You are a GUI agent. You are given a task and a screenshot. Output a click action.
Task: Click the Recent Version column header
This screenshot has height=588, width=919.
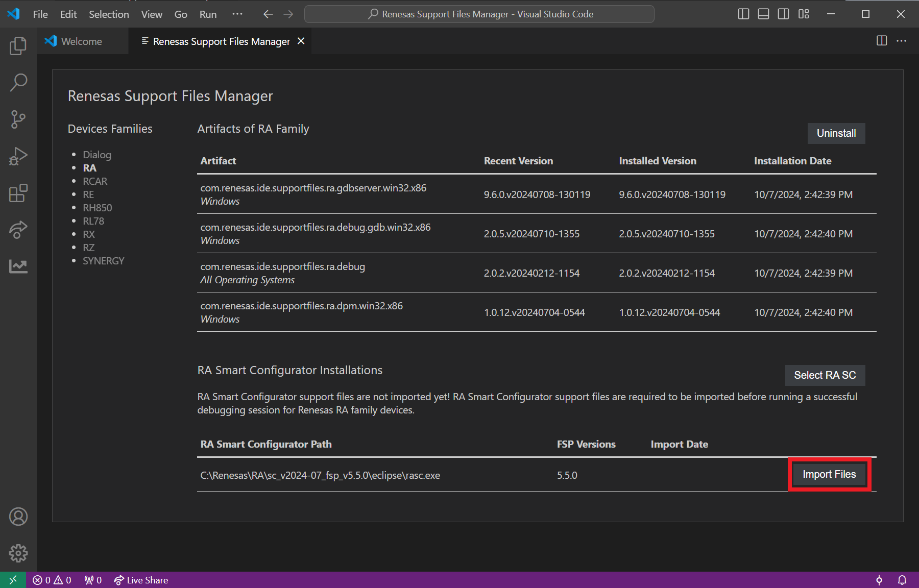pyautogui.click(x=518, y=161)
